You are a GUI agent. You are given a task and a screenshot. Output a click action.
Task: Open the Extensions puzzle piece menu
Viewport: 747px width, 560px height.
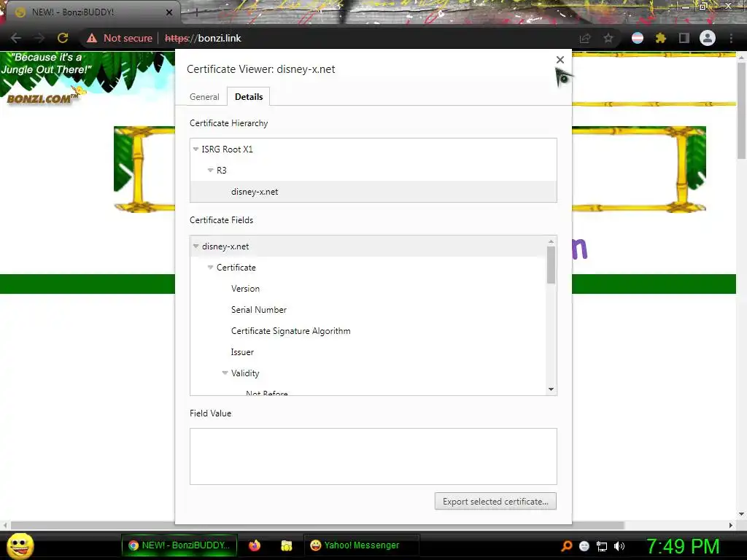[660, 38]
